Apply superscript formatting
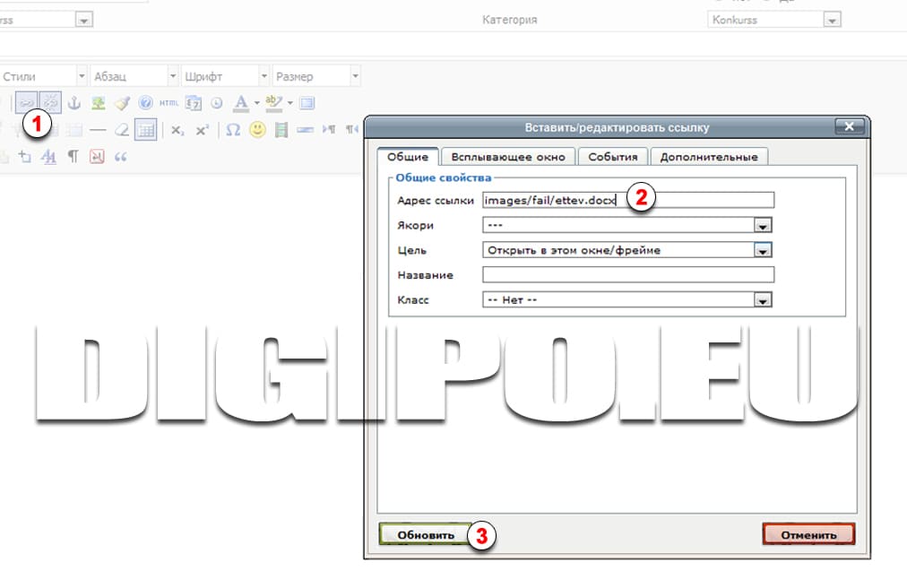The width and height of the screenshot is (907, 588). (x=202, y=130)
